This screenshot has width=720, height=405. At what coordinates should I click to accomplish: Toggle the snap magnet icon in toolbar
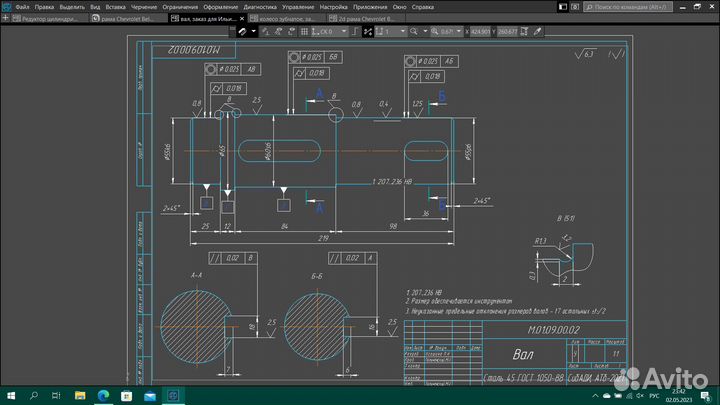[242, 31]
